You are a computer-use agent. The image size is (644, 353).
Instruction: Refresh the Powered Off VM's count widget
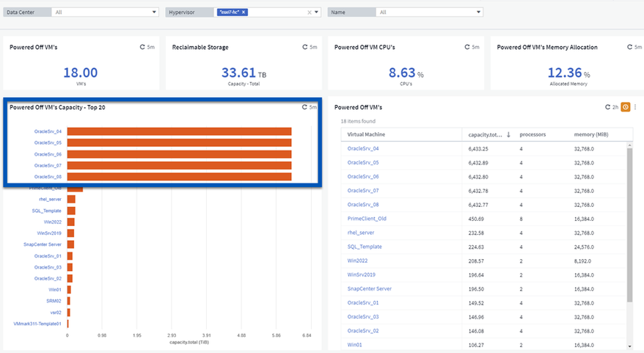(x=142, y=47)
